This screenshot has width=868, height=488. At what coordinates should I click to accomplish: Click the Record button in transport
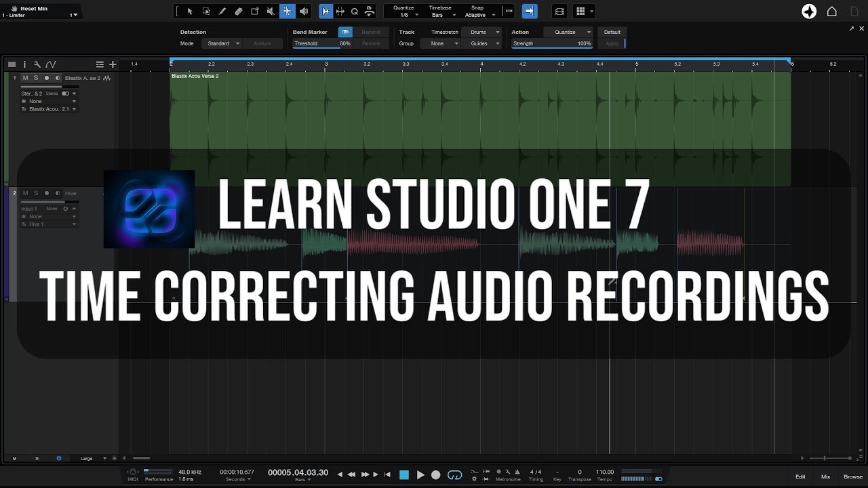click(436, 475)
